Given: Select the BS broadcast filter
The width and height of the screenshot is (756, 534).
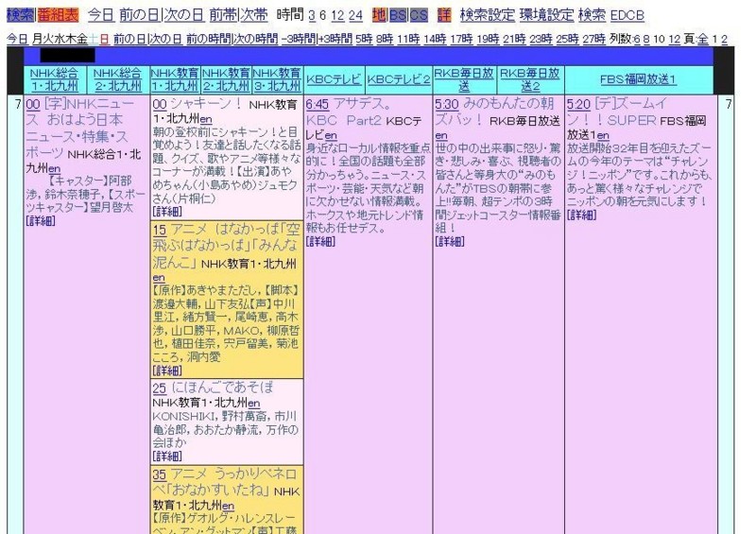Looking at the screenshot, I should tap(397, 15).
